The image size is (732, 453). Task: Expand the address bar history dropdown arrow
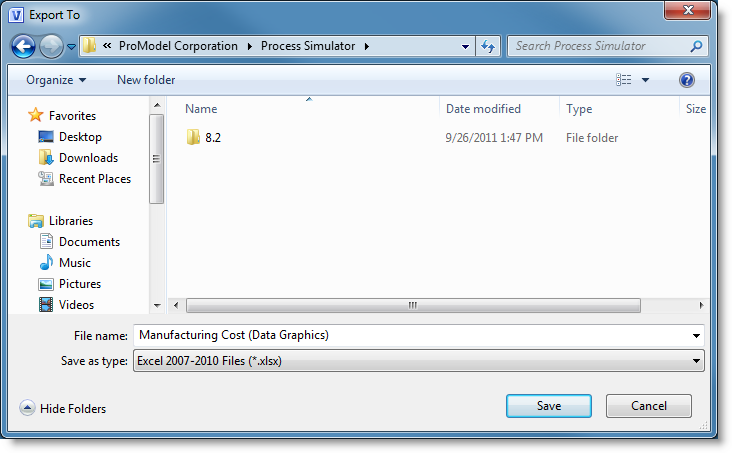[x=465, y=46]
